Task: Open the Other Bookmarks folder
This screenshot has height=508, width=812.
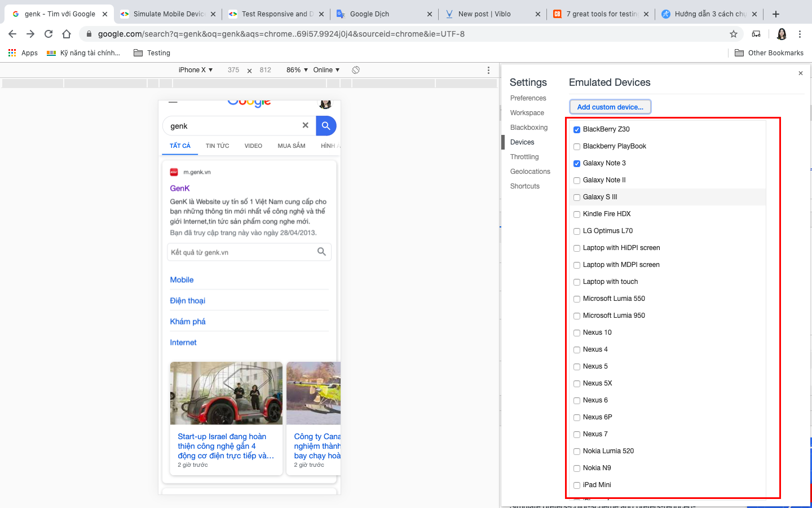Action: click(769, 53)
